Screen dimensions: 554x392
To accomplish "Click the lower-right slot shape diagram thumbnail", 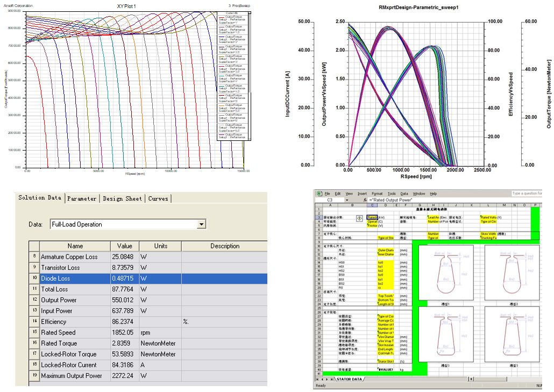I will pos(512,334).
